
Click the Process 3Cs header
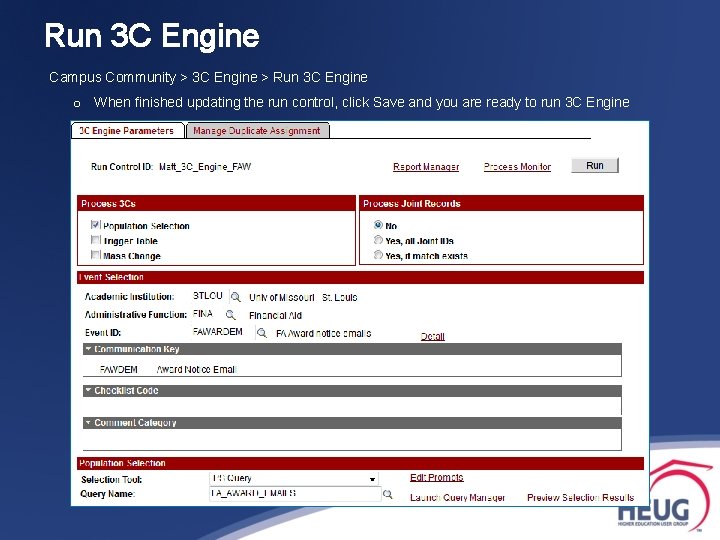click(216, 203)
